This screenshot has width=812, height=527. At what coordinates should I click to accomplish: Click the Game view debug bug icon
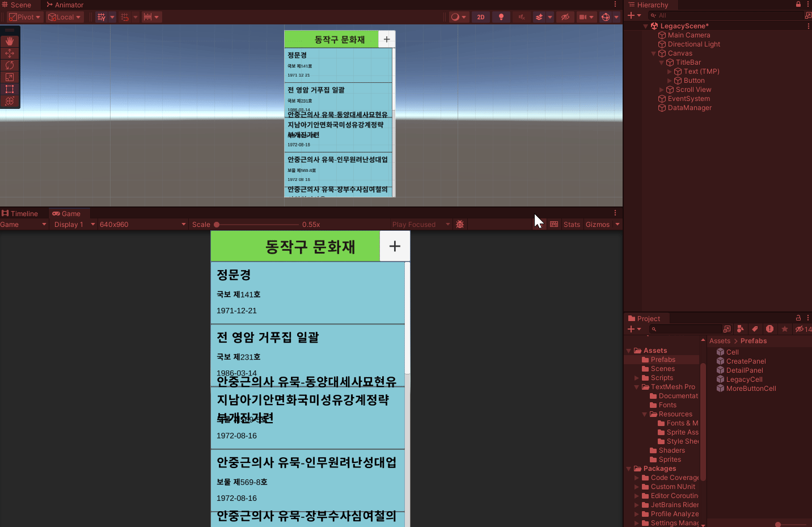coord(460,225)
